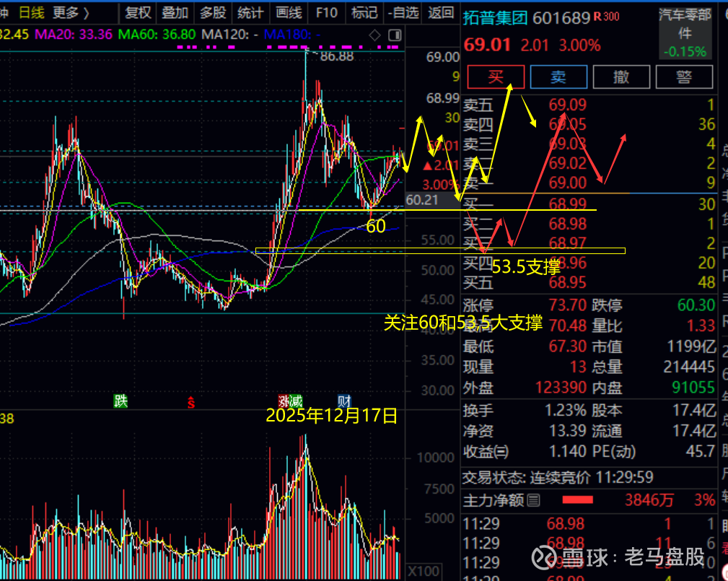Click the diamond marker icon above the chart

[x=374, y=35]
